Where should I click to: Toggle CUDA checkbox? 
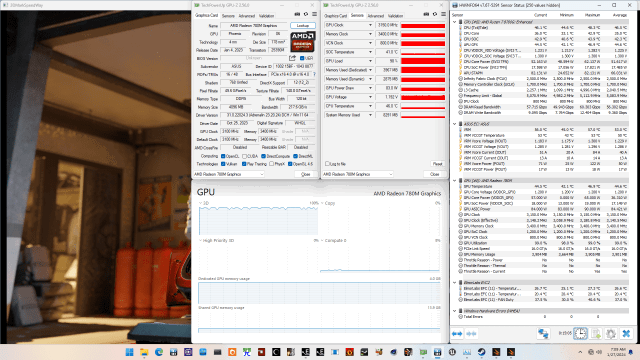pyautogui.click(x=244, y=156)
